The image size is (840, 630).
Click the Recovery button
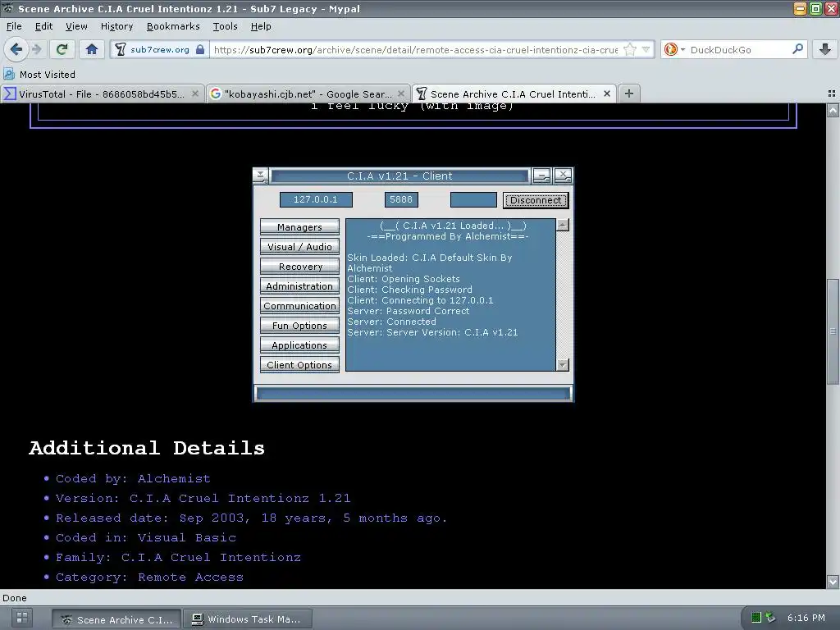coord(299,267)
